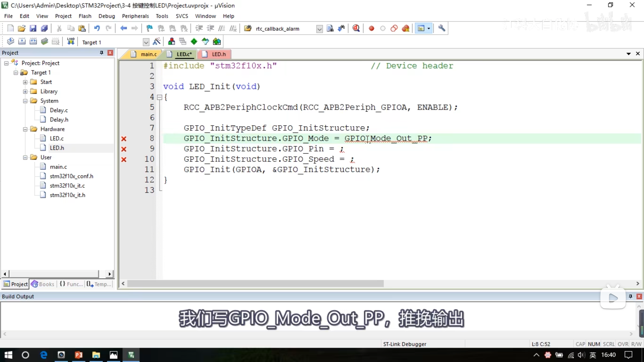Toggle the bookmark flag icon
The image size is (644, 362).
(x=149, y=28)
